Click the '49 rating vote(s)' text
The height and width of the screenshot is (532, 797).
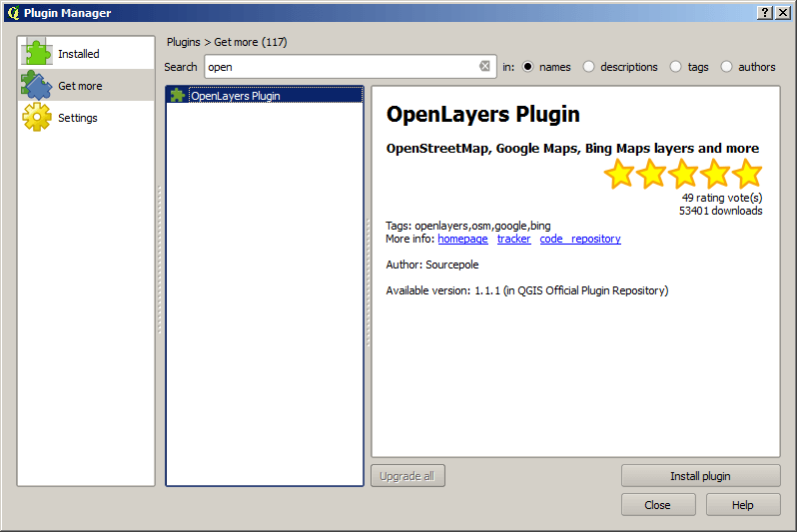tap(722, 198)
